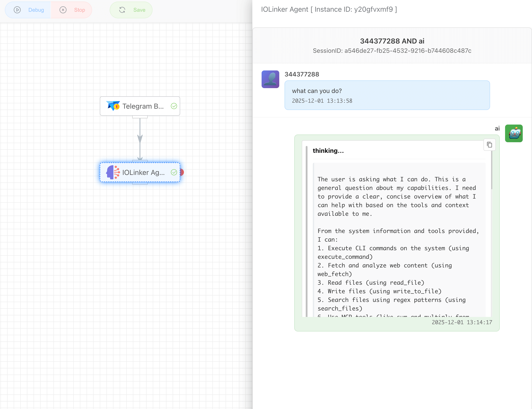Click the Save refresh-arrows icon

122,10
